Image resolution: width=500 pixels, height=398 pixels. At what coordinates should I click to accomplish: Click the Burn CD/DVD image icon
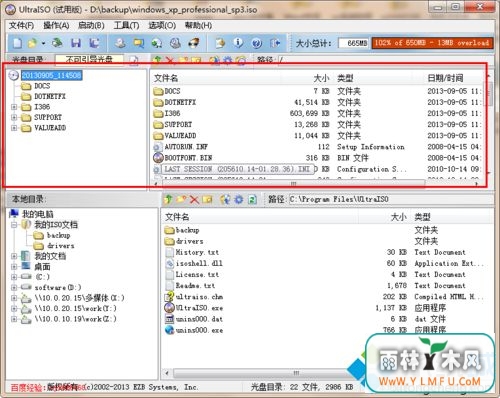[x=194, y=43]
